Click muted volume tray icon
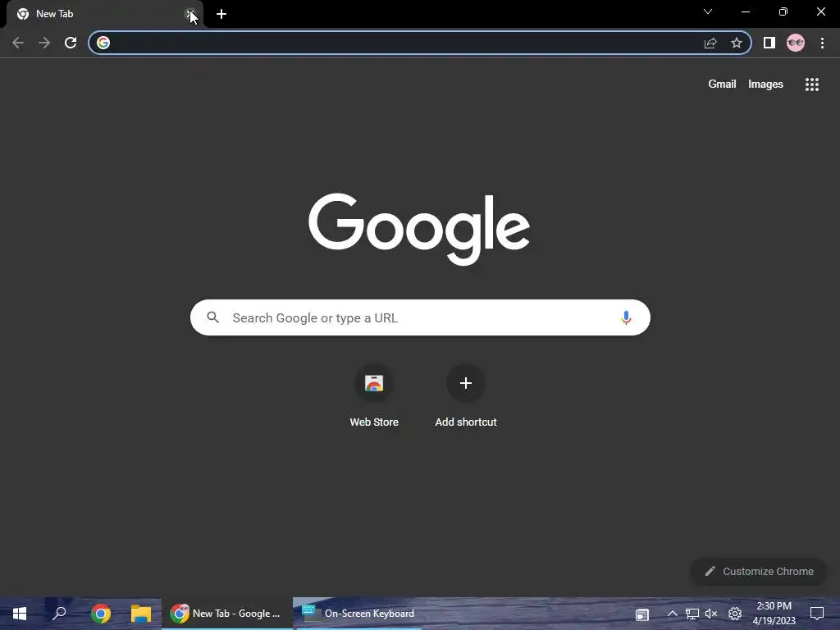The height and width of the screenshot is (630, 840). 711,614
